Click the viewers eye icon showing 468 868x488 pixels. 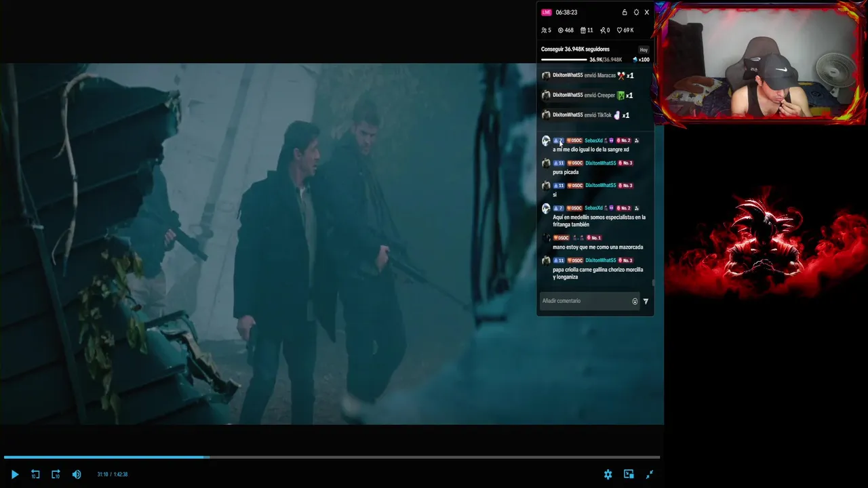click(561, 30)
